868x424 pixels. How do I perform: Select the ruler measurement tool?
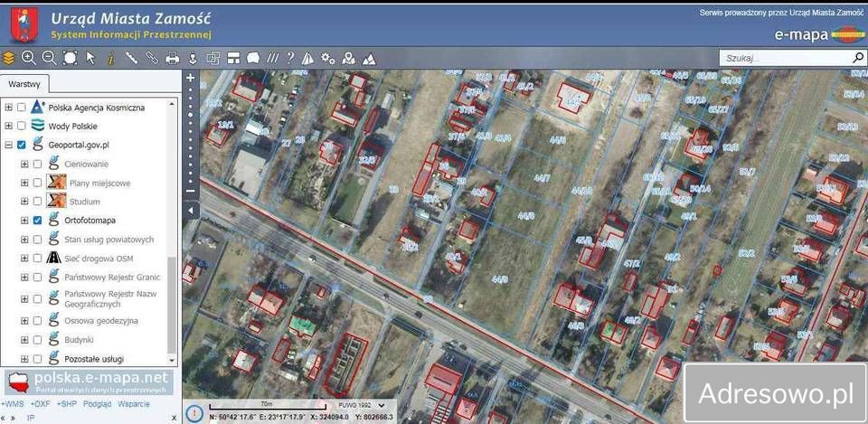[x=131, y=58]
